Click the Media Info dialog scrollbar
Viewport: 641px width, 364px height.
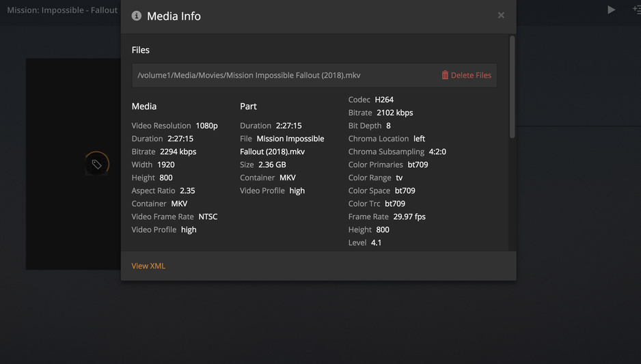(512, 87)
